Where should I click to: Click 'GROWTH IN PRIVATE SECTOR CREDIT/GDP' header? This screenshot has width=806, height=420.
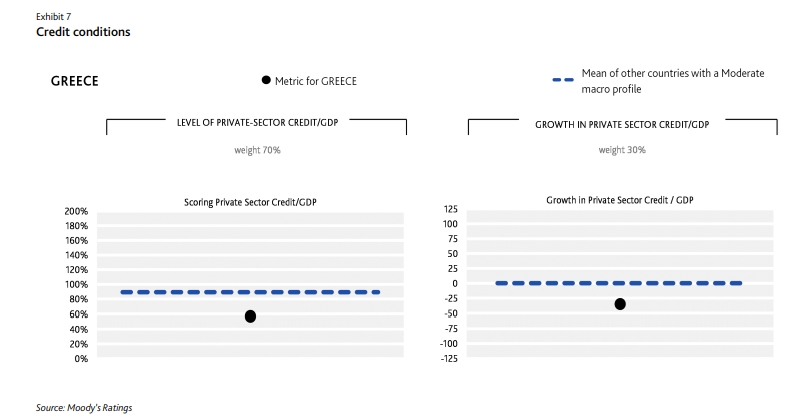pyautogui.click(x=622, y=124)
